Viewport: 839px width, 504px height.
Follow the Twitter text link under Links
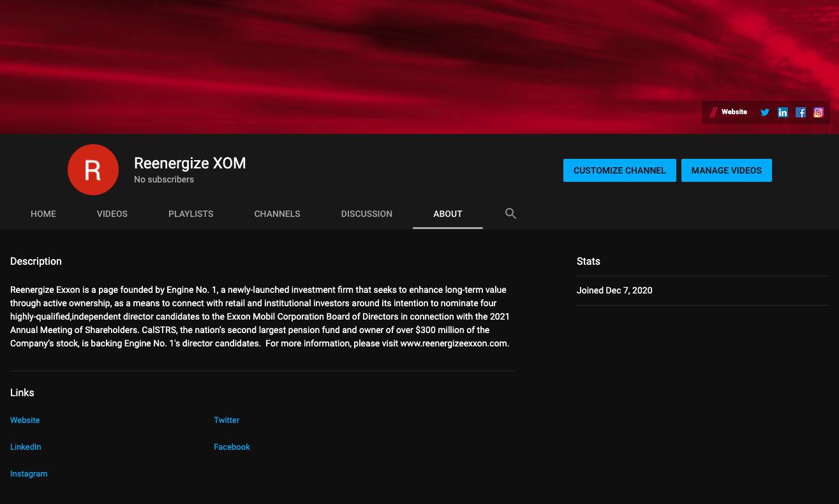226,420
